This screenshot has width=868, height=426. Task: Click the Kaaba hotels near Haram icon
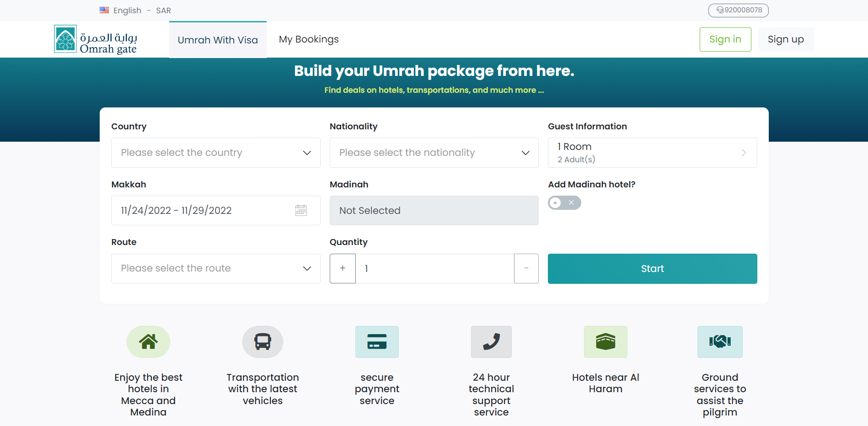coord(605,342)
